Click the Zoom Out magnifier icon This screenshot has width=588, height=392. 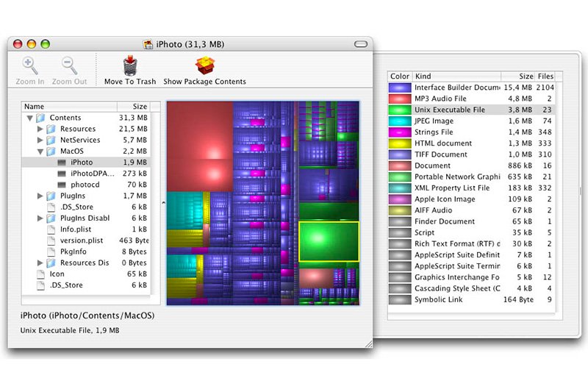(69, 65)
